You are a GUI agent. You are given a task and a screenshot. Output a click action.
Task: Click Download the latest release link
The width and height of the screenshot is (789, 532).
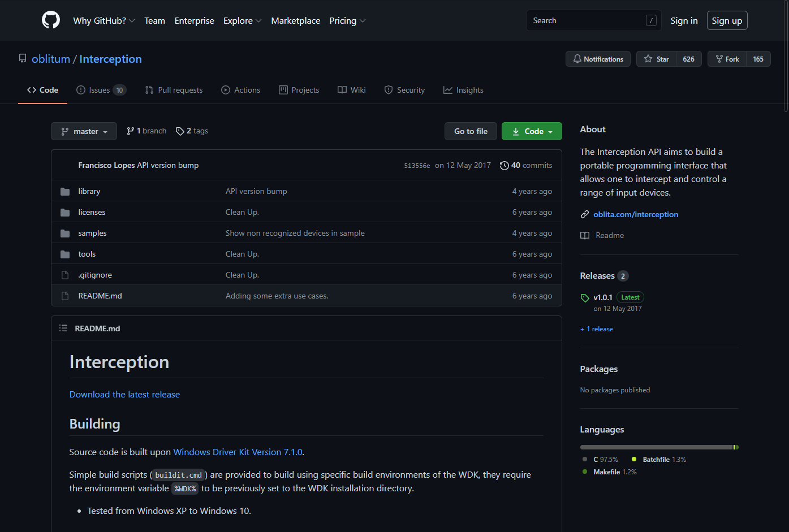124,395
